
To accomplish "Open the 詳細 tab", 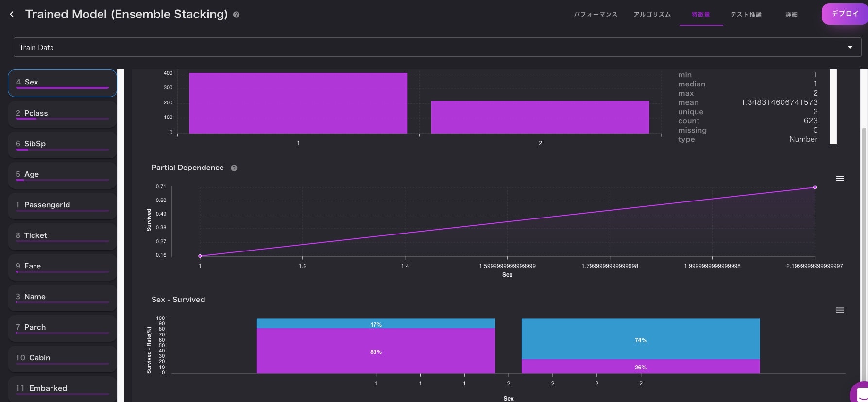I will coord(791,15).
